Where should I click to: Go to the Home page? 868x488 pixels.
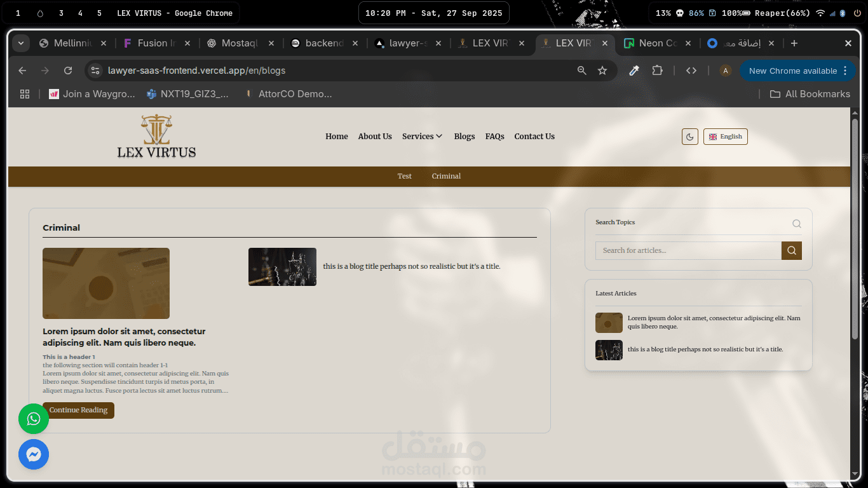pos(337,137)
